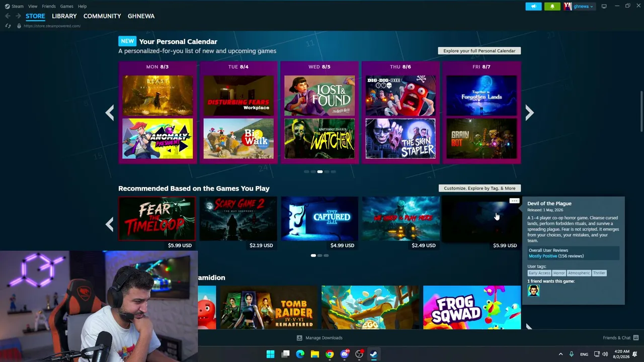Viewport: 644px width, 362px height.
Task: Open the green notifications bell
Action: (552, 6)
